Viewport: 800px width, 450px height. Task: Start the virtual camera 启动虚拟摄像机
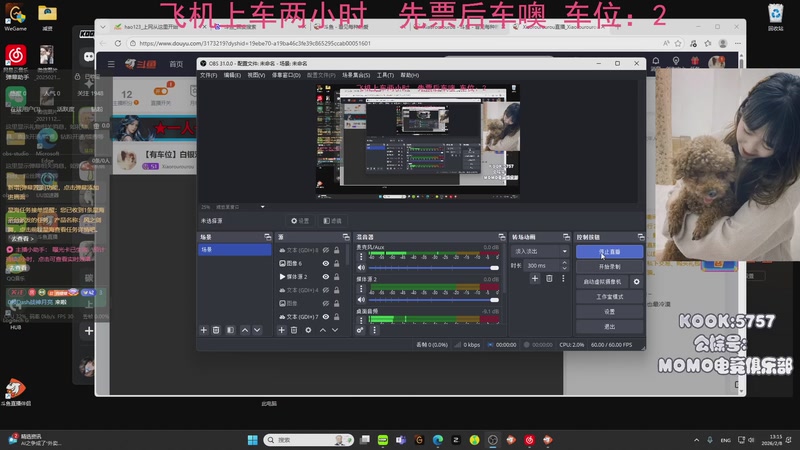tap(603, 281)
